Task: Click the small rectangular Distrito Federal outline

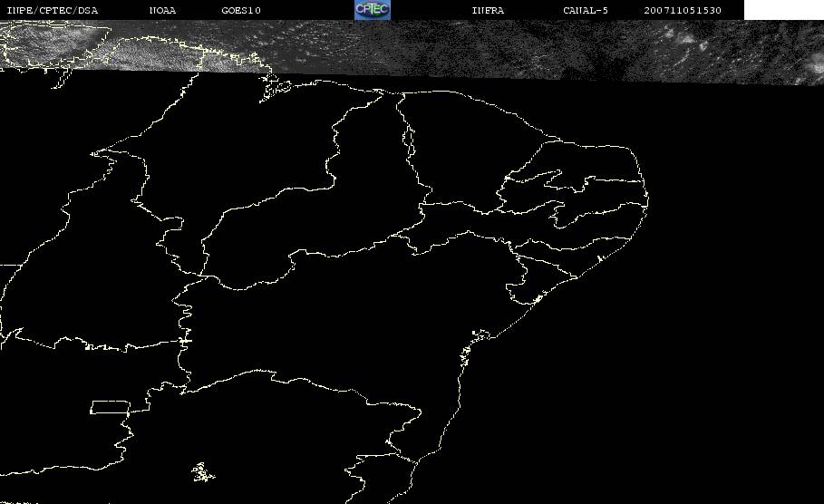Action: coord(108,407)
